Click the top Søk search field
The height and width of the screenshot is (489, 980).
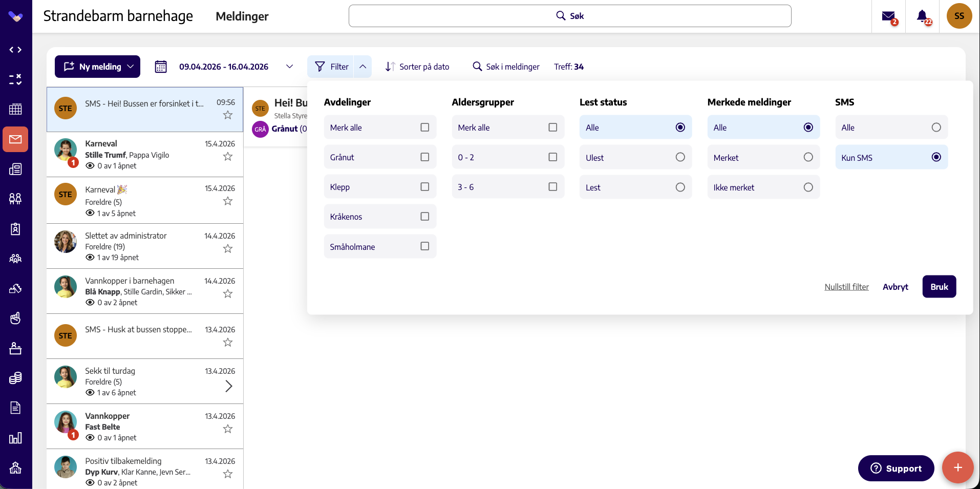(x=570, y=16)
